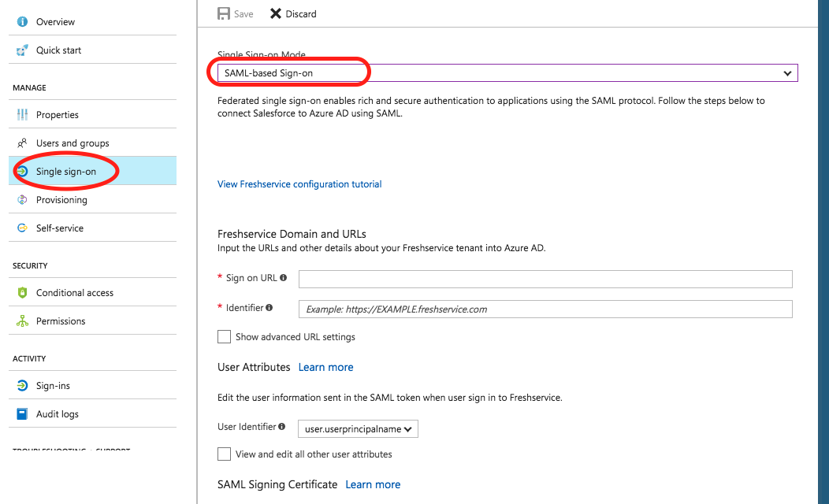Click the SAML Signing Certificate heading
Image resolution: width=829 pixels, height=504 pixels.
(277, 484)
